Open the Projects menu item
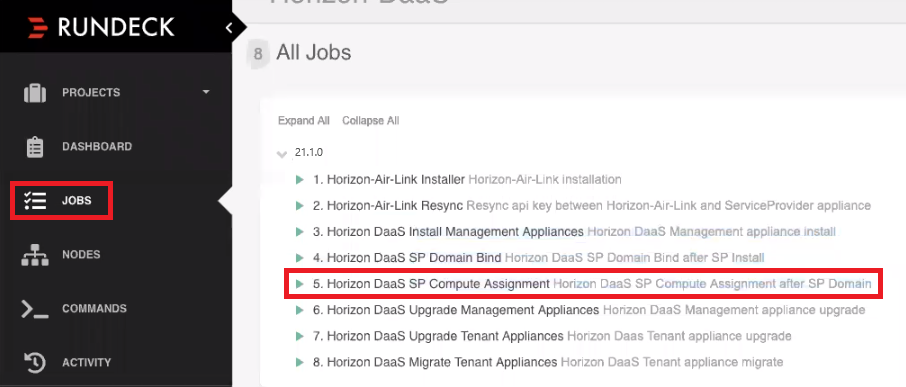This screenshot has height=387, width=906. pos(91,92)
